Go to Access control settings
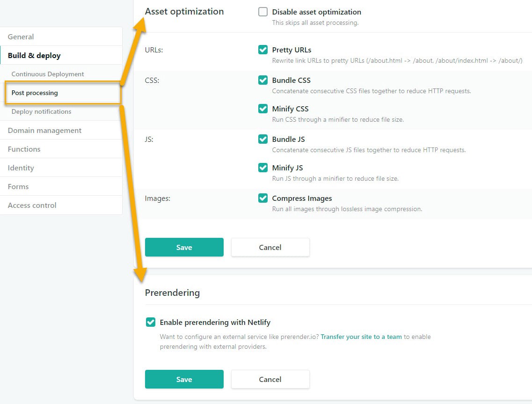The height and width of the screenshot is (404, 532). click(x=32, y=205)
